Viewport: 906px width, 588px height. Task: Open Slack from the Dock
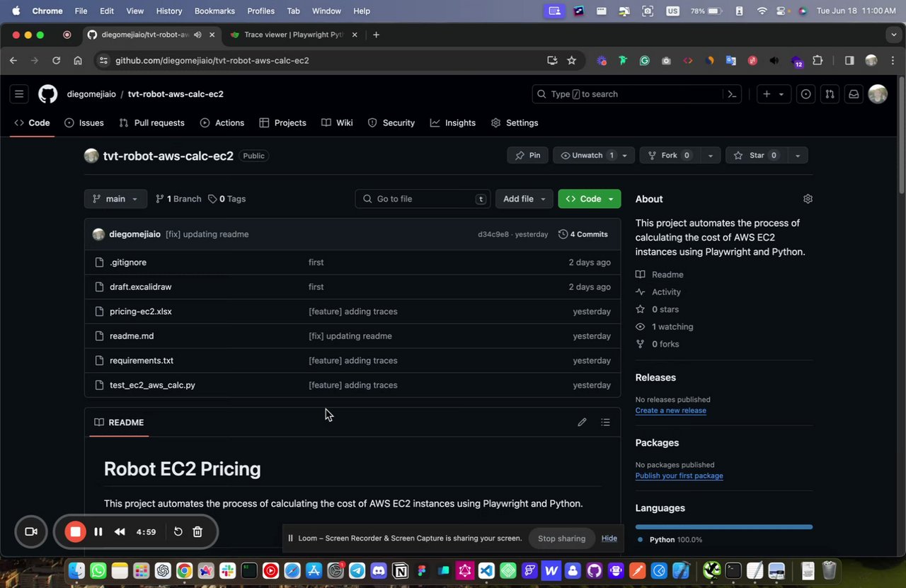click(x=227, y=570)
